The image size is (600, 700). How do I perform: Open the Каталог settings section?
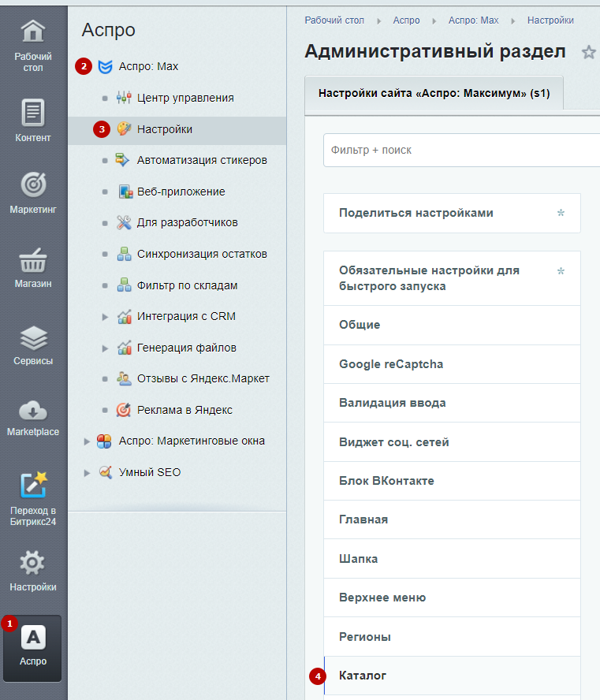[x=452, y=676]
